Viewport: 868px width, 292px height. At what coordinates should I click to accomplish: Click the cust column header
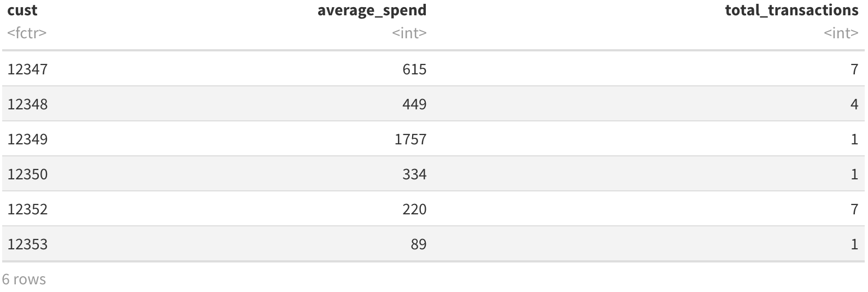pyautogui.click(x=22, y=10)
